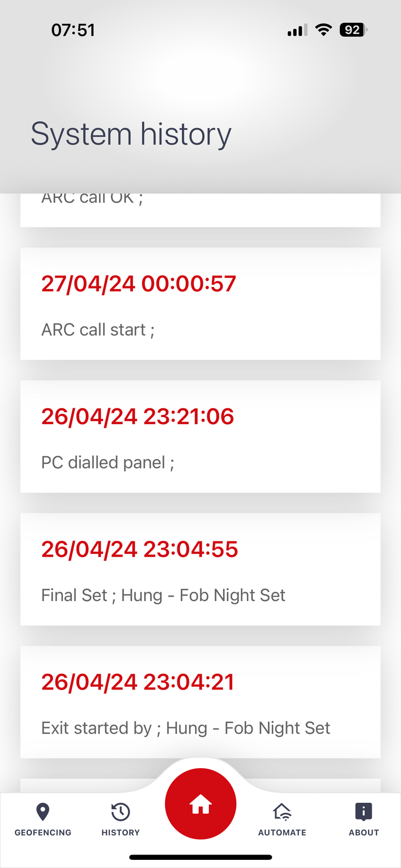Viewport: 401px width, 868px height.
Task: Switch to the HISTORY tab label
Action: click(120, 833)
